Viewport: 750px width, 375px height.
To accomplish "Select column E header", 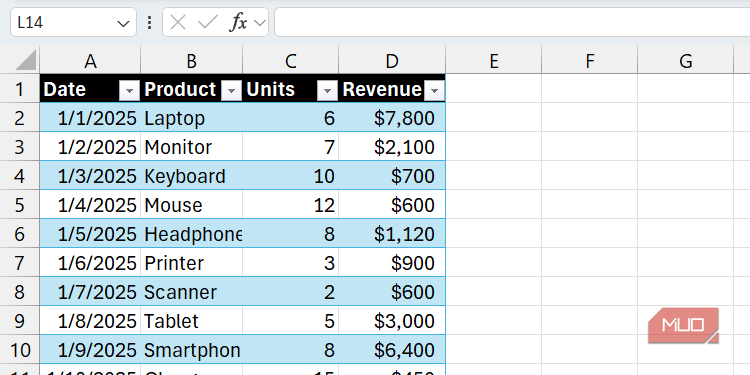I will (x=494, y=59).
